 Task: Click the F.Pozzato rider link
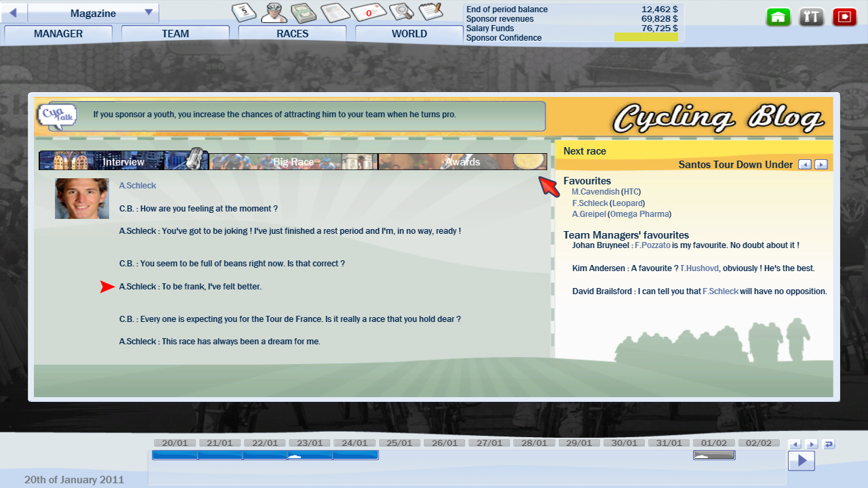point(652,245)
